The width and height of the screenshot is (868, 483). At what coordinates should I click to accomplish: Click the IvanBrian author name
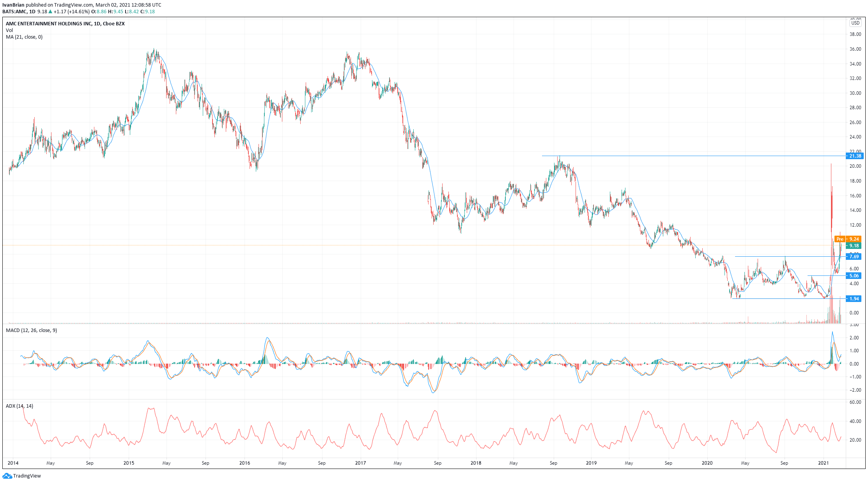click(x=13, y=5)
